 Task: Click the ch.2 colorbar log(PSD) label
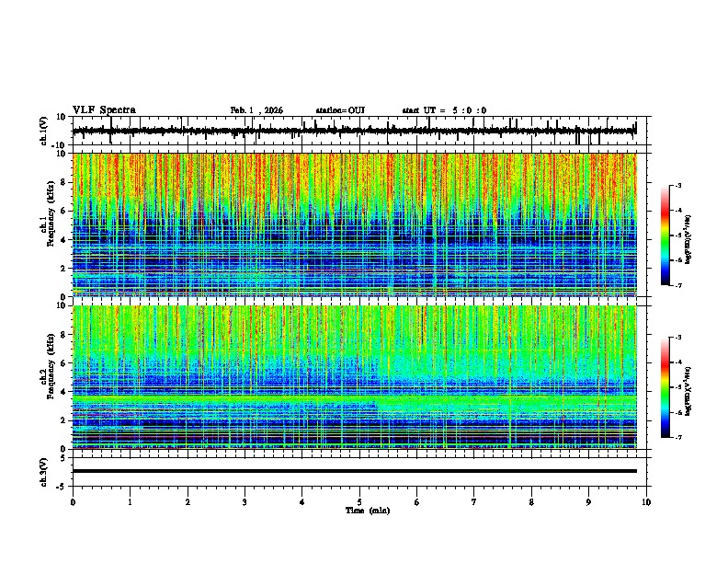pyautogui.click(x=688, y=391)
